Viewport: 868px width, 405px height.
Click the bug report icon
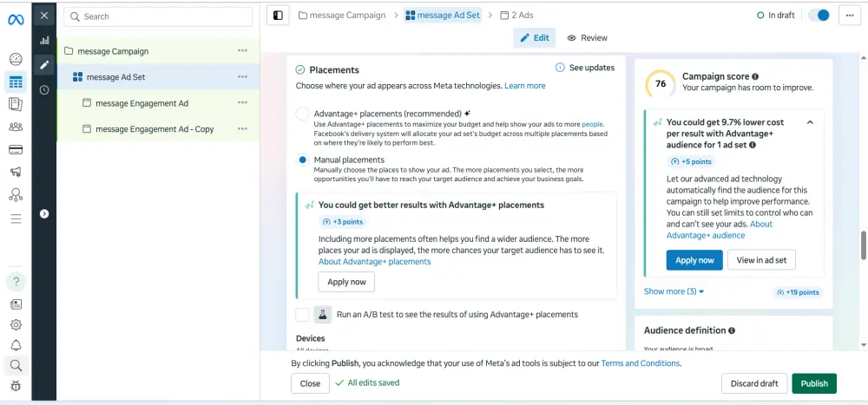[16, 386]
